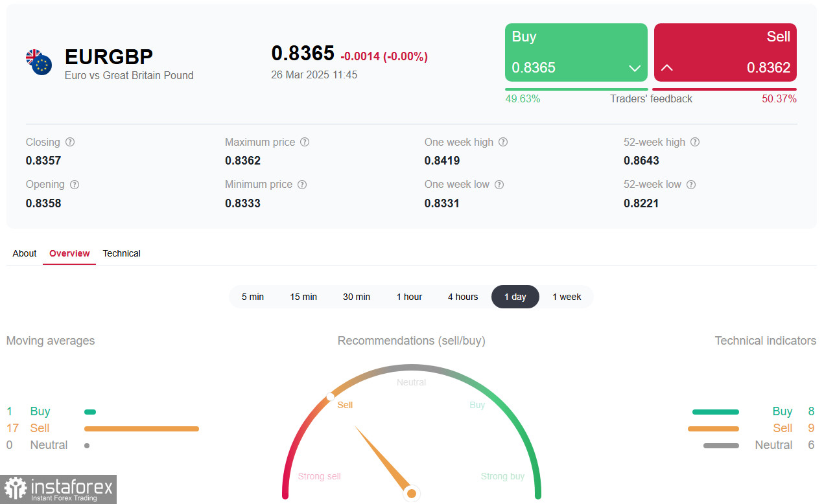Image resolution: width=824 pixels, height=504 pixels.
Task: Click the price change -0.0014 (-0.00%)
Action: click(384, 56)
